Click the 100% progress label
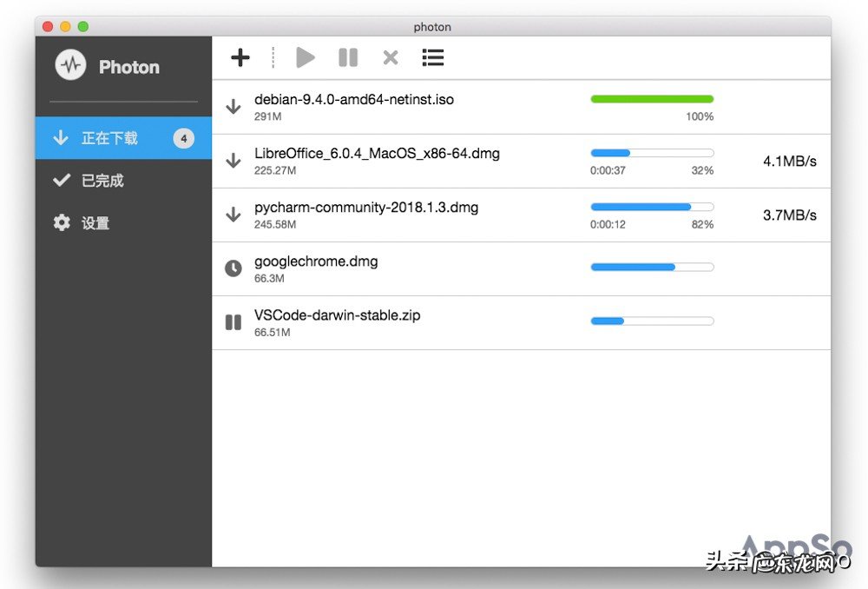The image size is (868, 589). (700, 116)
